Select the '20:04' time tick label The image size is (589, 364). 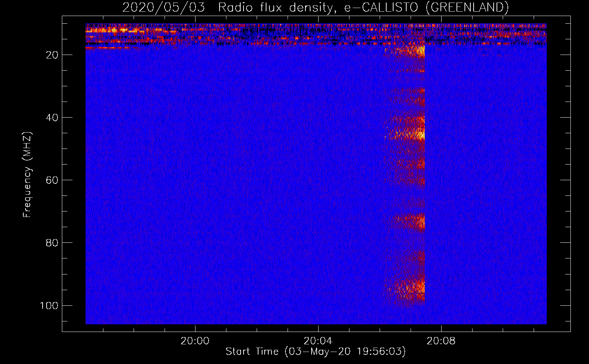click(318, 341)
